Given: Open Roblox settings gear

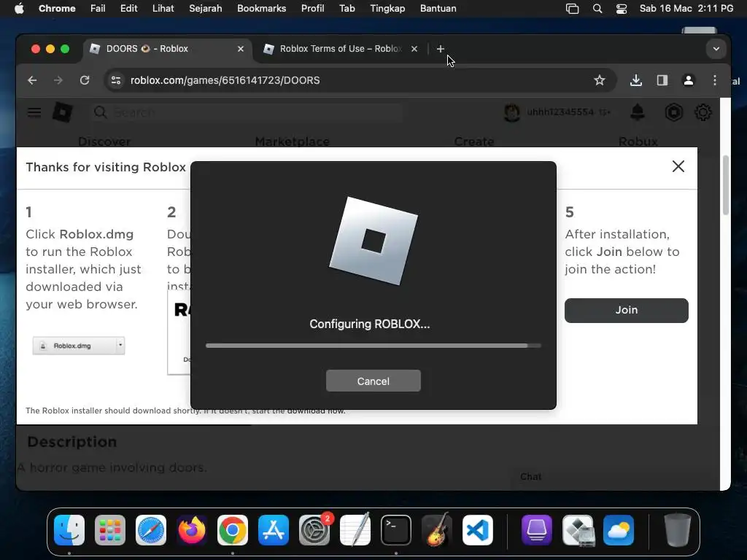Looking at the screenshot, I should tap(703, 112).
